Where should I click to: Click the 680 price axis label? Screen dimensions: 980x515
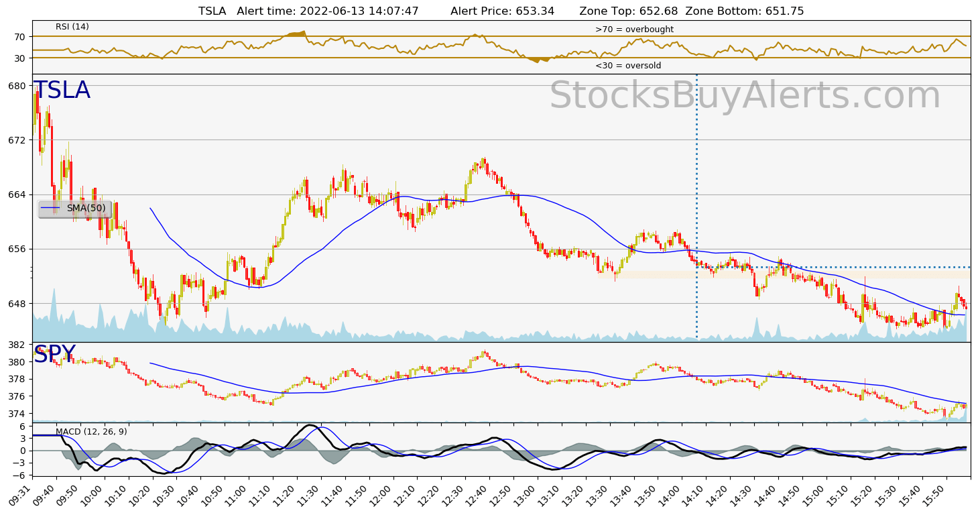tap(17, 86)
